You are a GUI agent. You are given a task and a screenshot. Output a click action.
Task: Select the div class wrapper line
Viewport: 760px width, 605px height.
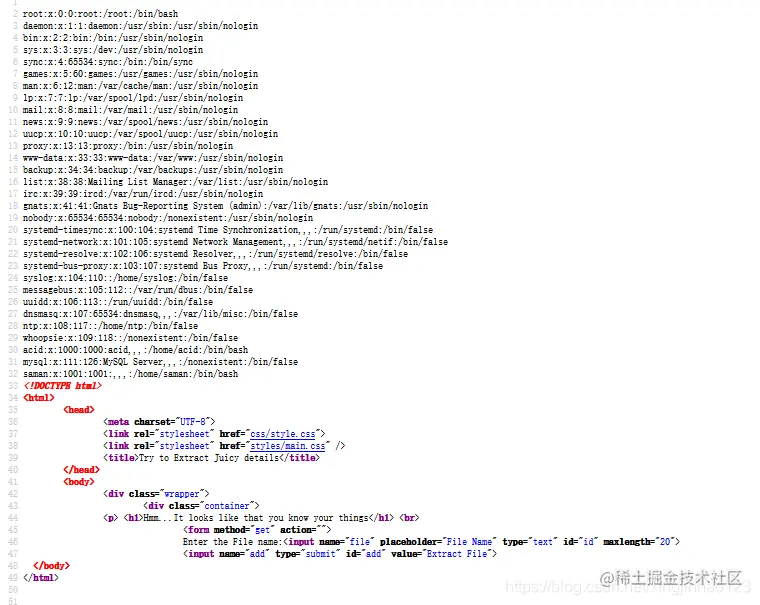pyautogui.click(x=156, y=494)
